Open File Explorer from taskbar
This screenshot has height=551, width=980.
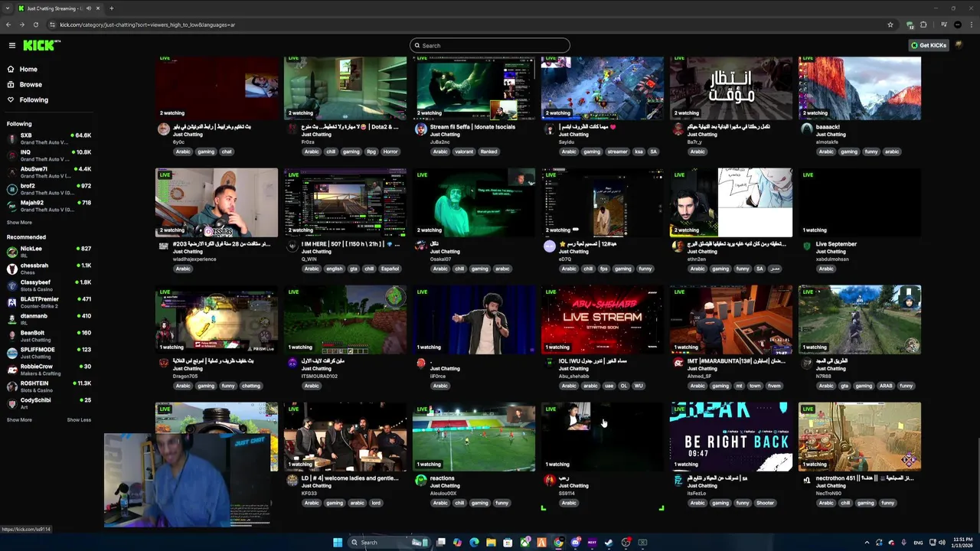tap(491, 543)
